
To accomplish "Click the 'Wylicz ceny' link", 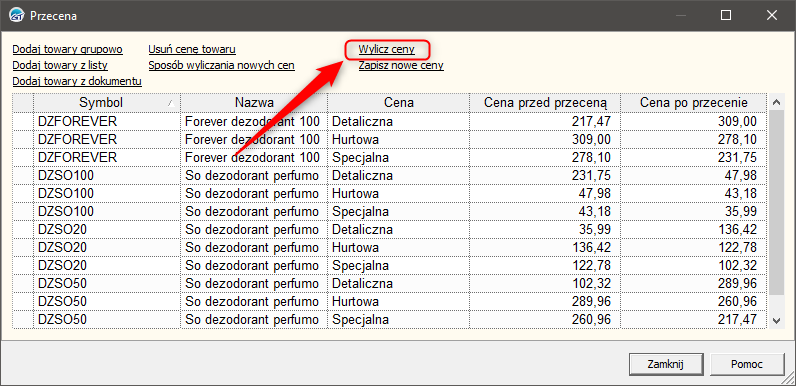I will pos(387,49).
